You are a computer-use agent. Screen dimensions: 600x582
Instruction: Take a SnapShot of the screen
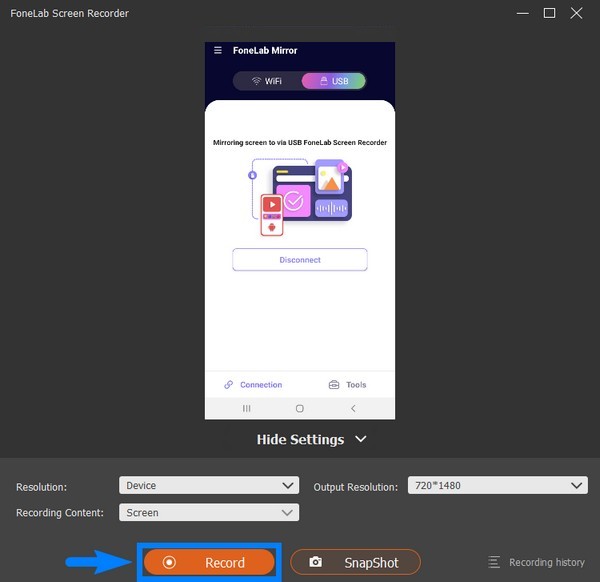[x=355, y=562]
